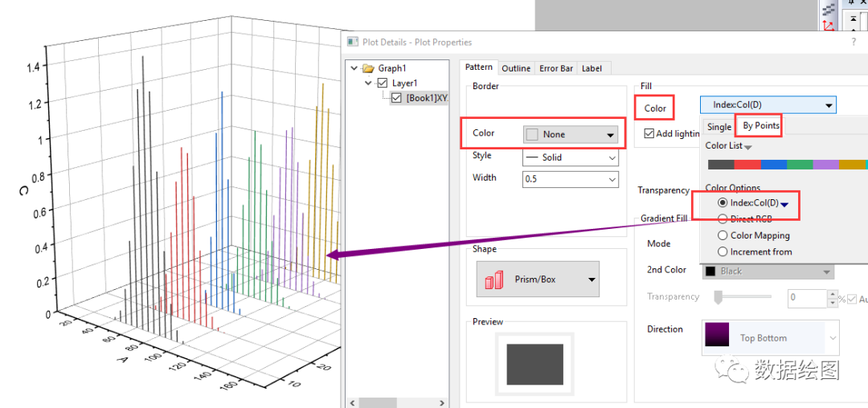Toggle the [Book1]XY plot checkbox

(396, 98)
